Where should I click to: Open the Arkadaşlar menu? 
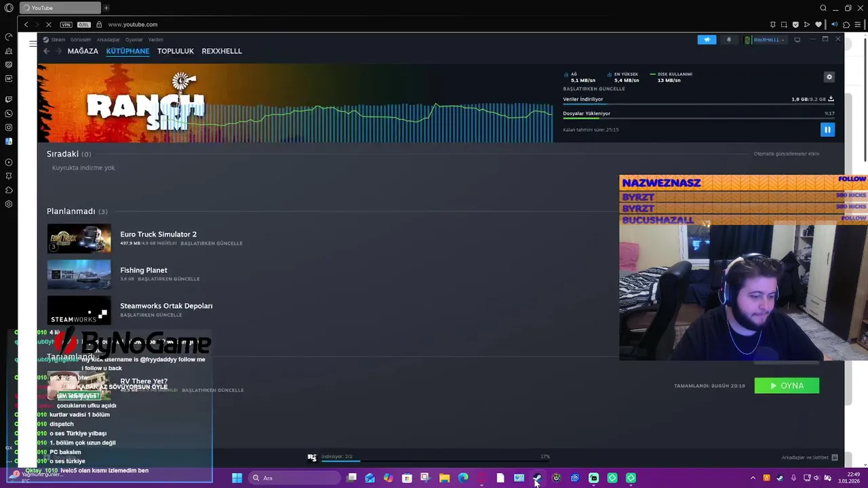click(108, 40)
